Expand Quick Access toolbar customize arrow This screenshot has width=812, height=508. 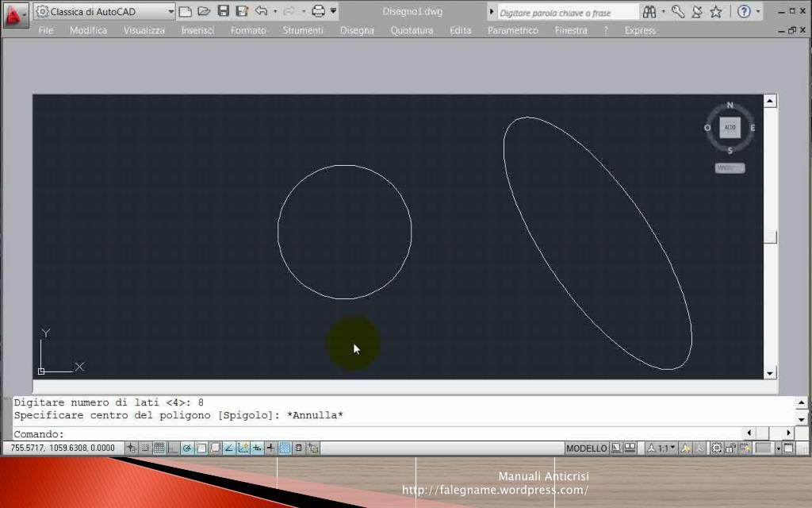pos(334,11)
